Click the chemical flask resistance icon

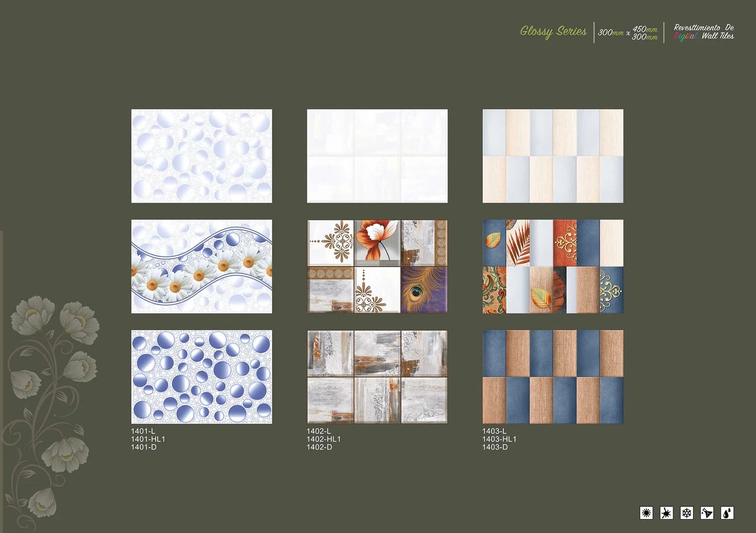(x=707, y=513)
